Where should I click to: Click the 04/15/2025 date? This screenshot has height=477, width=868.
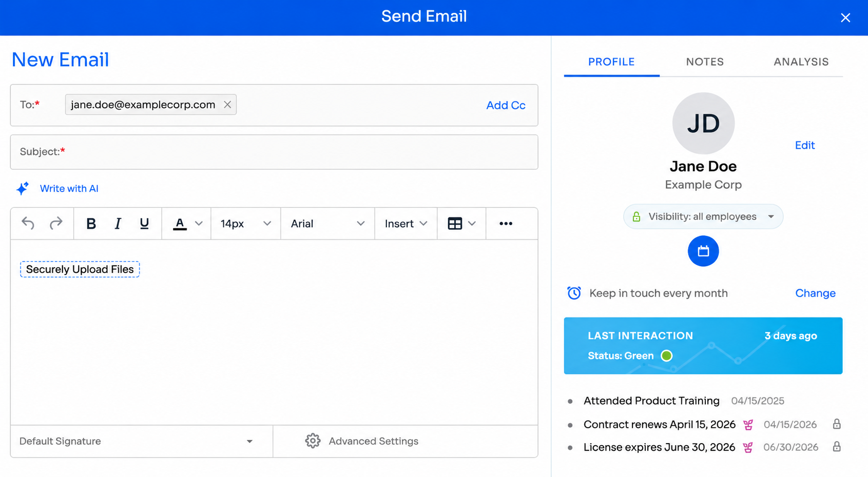click(758, 401)
